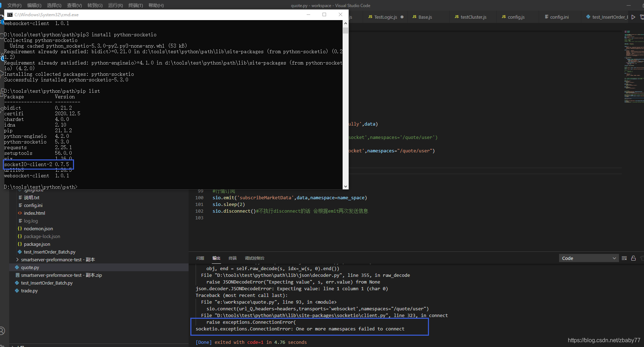This screenshot has height=347, width=644.
Task: Click line 100 sio.emit code line
Action: 290,197
